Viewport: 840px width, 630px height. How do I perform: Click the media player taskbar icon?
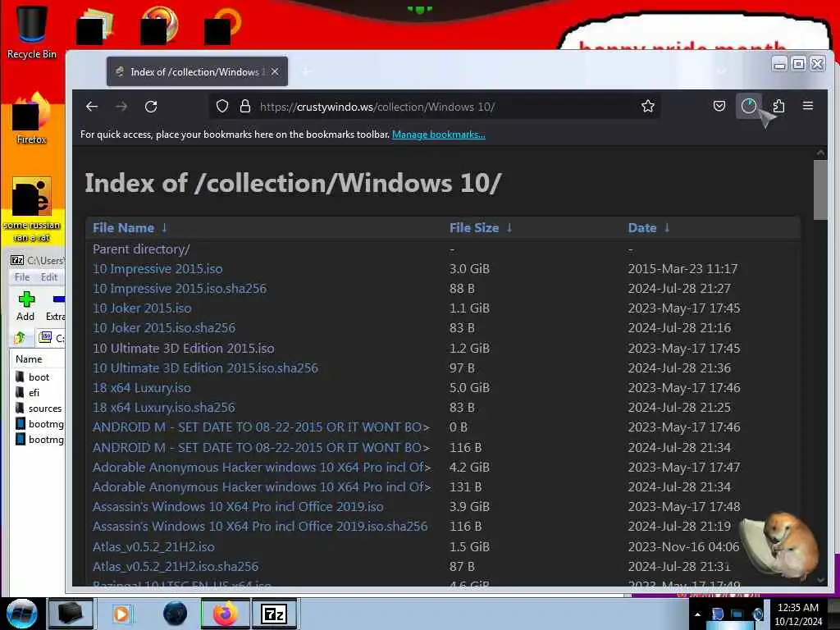121,614
